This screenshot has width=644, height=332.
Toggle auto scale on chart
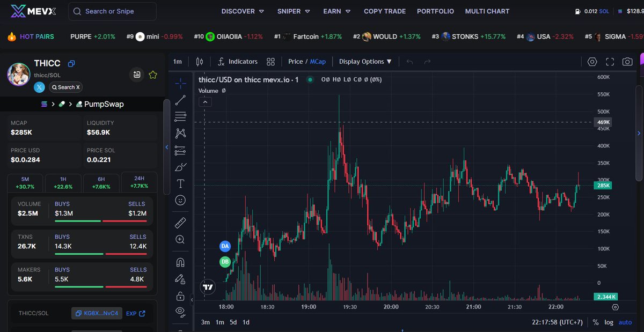pyautogui.click(x=625, y=322)
